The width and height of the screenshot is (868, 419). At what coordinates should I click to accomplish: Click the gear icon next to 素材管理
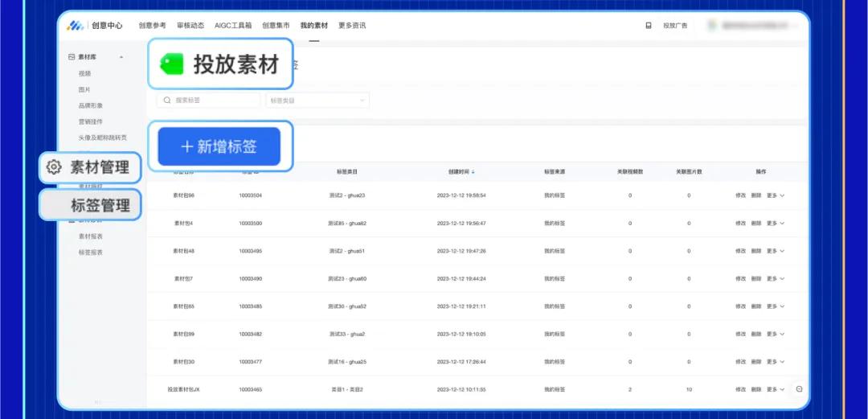point(54,167)
